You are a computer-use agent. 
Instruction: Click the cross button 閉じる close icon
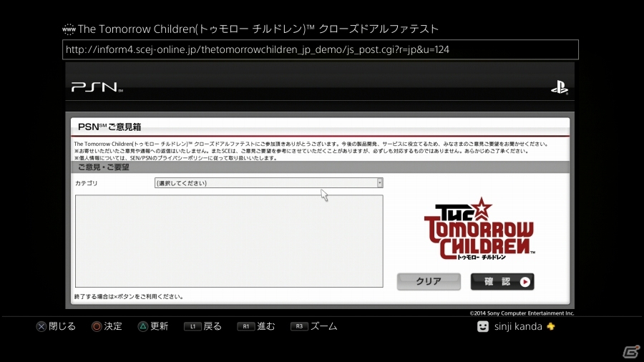coord(41,327)
